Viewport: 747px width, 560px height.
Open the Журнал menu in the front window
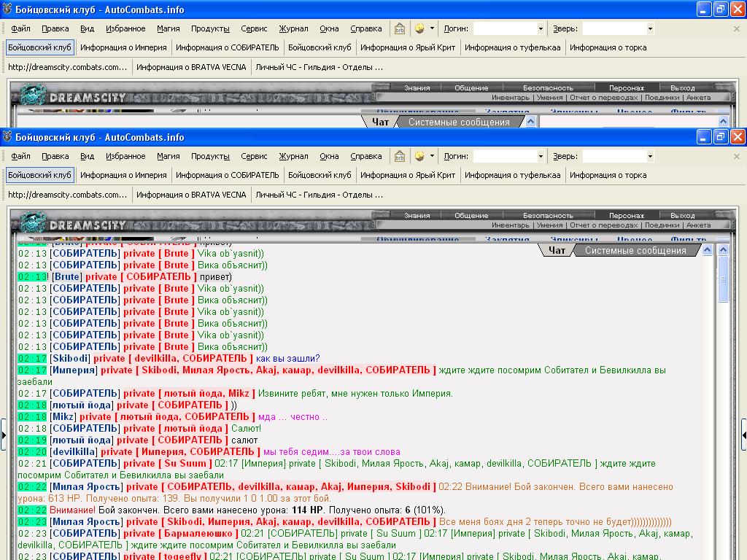pyautogui.click(x=293, y=156)
